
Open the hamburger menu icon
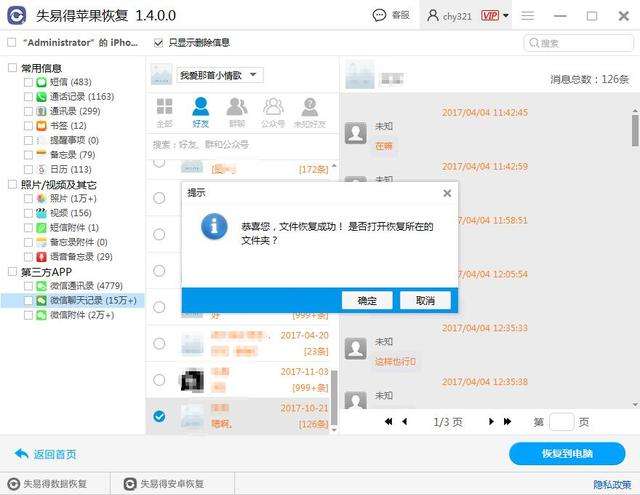tap(528, 16)
